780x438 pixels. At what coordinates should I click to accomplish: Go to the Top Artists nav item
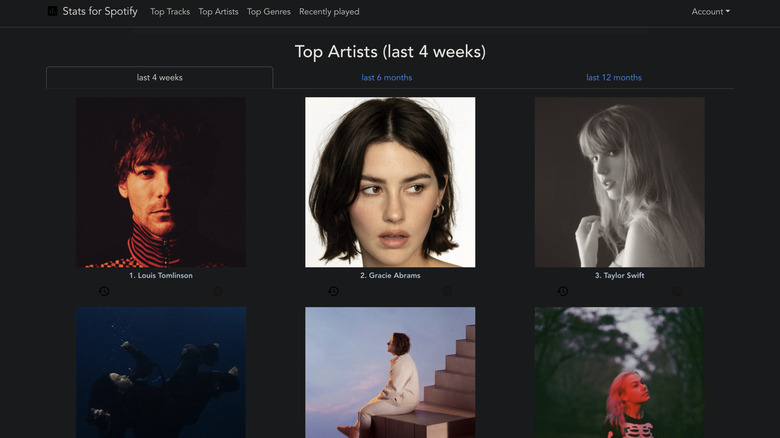click(218, 12)
